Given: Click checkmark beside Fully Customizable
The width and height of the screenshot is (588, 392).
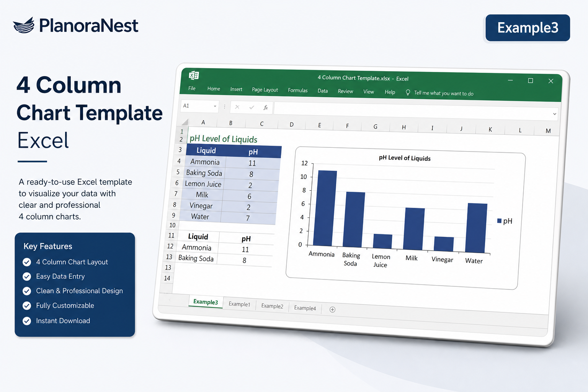Looking at the screenshot, I should [x=27, y=305].
